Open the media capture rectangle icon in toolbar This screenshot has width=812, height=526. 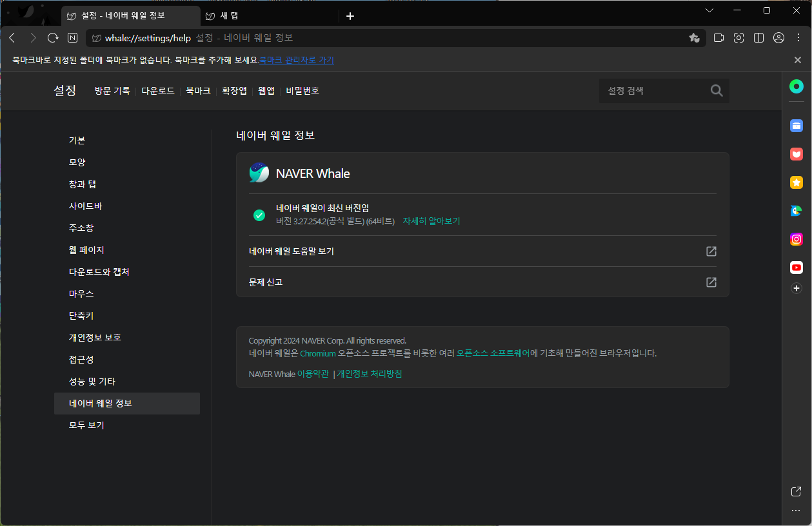718,38
